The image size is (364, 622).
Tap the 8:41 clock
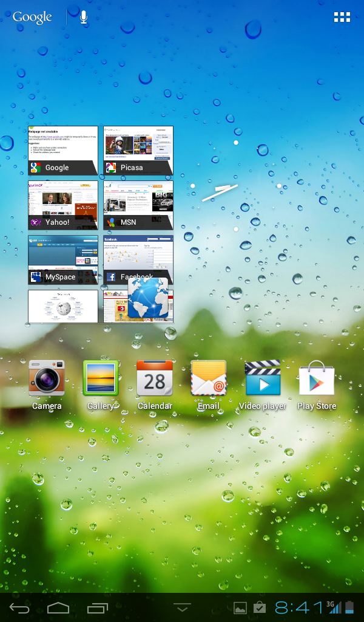tap(298, 607)
